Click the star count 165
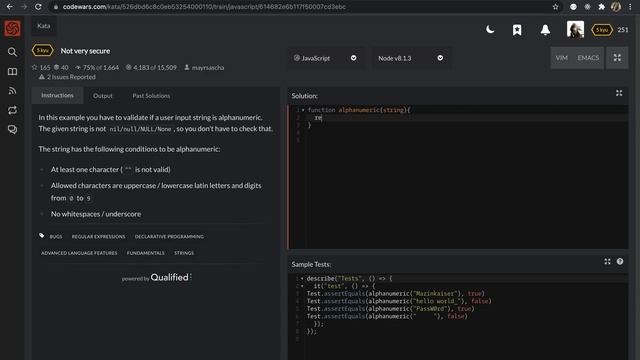The image size is (640, 360). (x=41, y=67)
